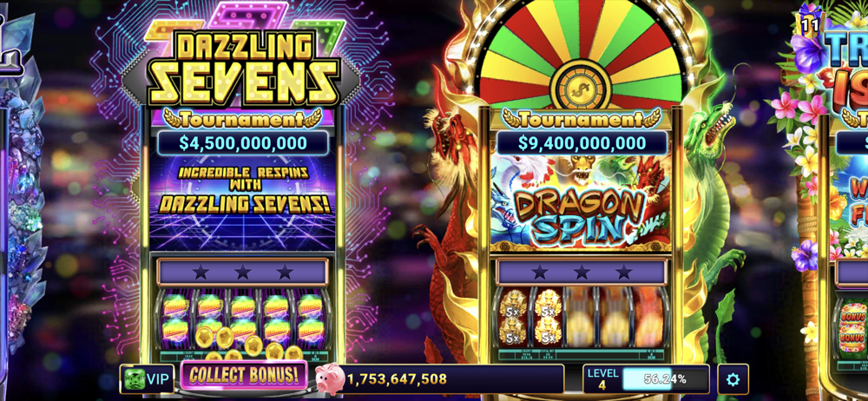Tap the falling gold coins on Dazzling Sevens
Image resolution: width=868 pixels, height=401 pixels.
coord(242,344)
